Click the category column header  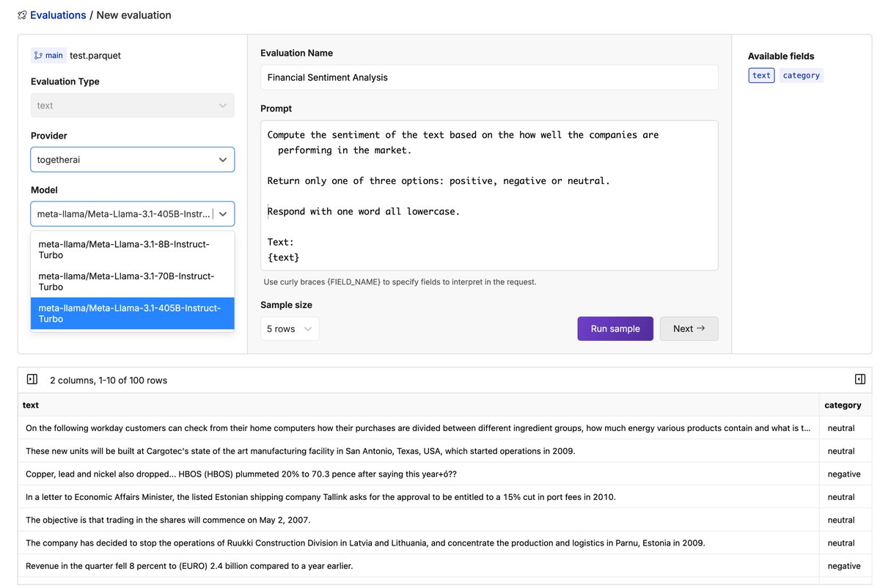(x=845, y=405)
